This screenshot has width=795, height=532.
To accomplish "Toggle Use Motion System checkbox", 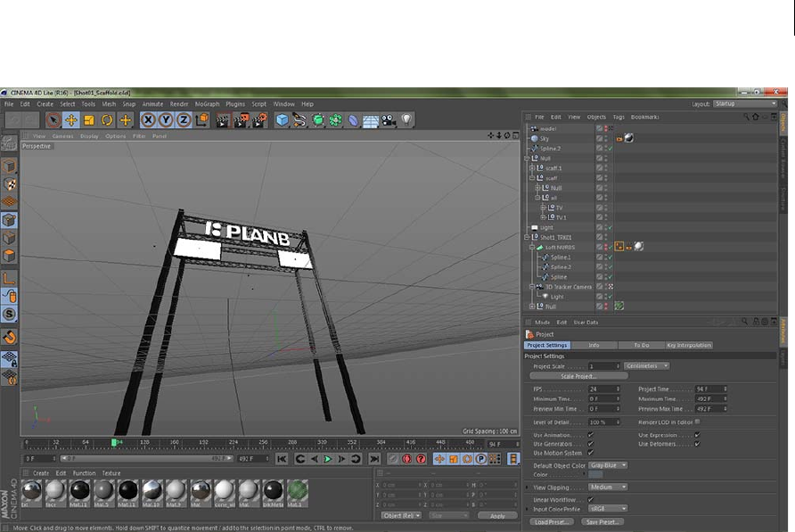I will (x=591, y=453).
